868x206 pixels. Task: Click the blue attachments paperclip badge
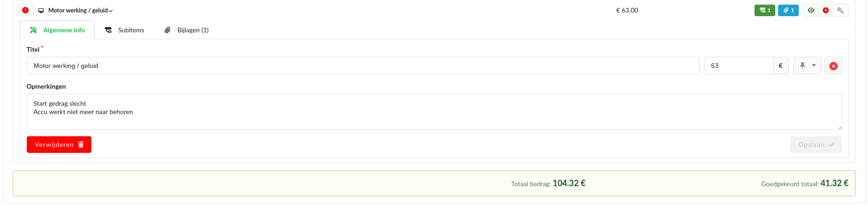788,10
